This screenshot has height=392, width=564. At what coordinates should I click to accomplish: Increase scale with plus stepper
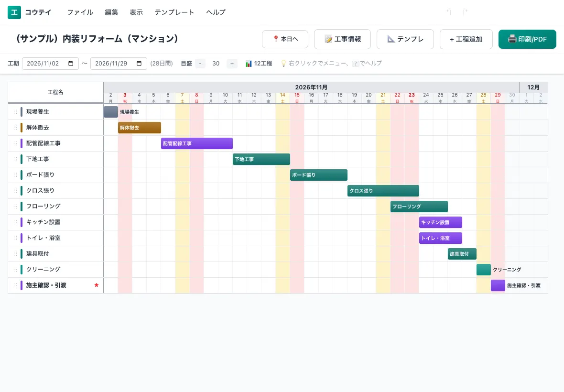(232, 63)
